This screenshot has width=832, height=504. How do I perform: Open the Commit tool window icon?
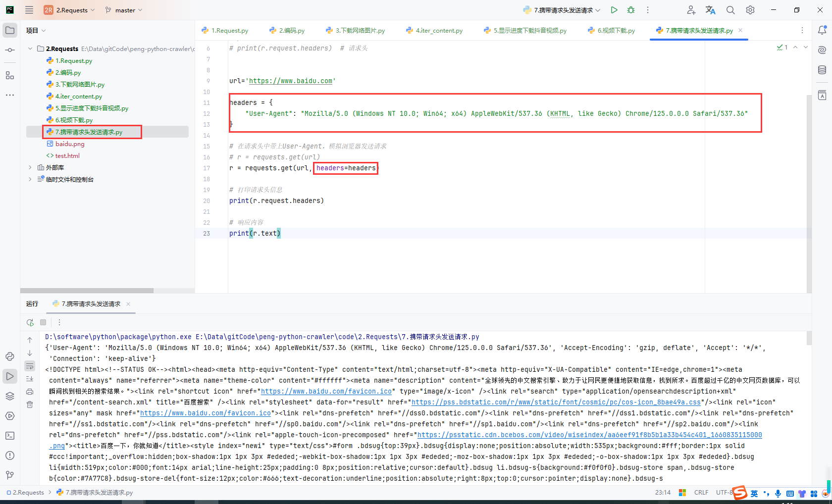coord(10,50)
